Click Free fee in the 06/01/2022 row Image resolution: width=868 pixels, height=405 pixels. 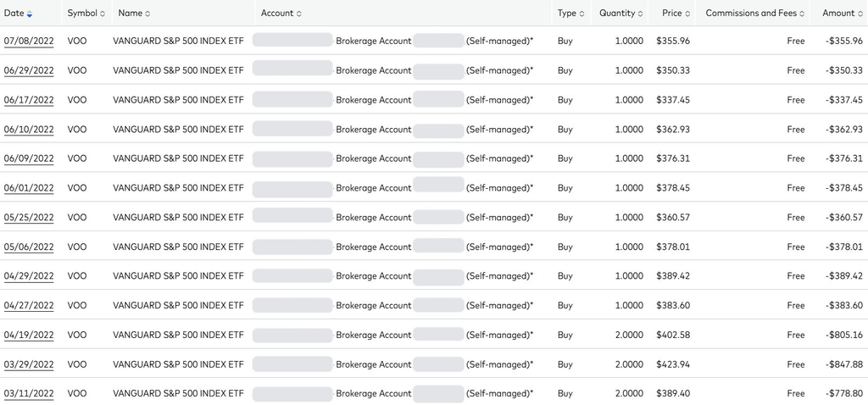(x=796, y=188)
